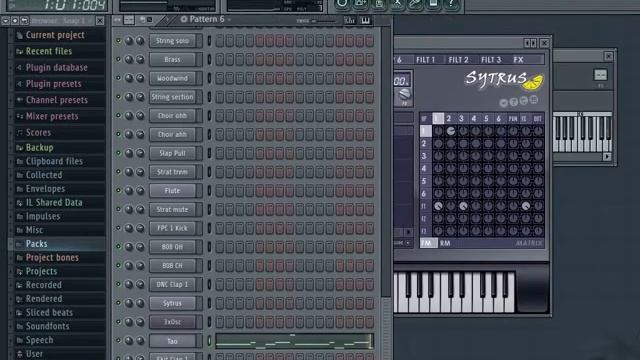Image resolution: width=640 pixels, height=360 pixels.
Task: Open the browser options arrow menu
Action: click(5, 20)
